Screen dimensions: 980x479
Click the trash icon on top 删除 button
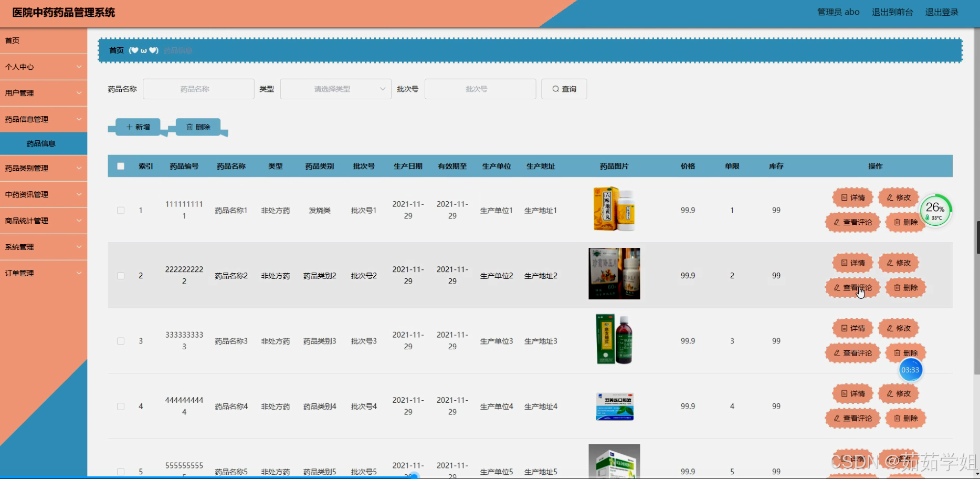click(189, 127)
